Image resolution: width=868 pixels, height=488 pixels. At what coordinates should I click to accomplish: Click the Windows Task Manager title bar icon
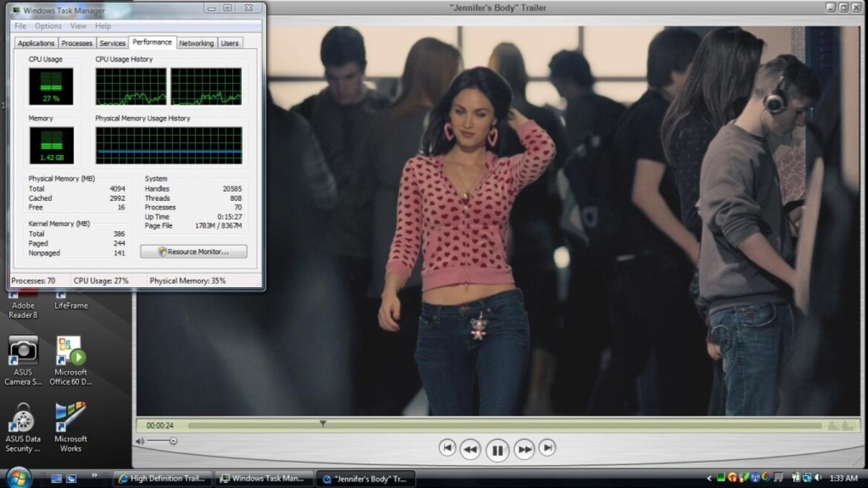(x=16, y=10)
